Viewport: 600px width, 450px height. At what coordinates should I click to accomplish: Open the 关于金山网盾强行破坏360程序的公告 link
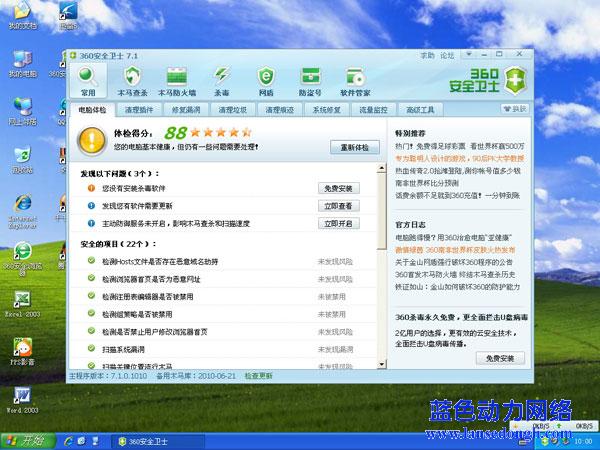click(454, 262)
